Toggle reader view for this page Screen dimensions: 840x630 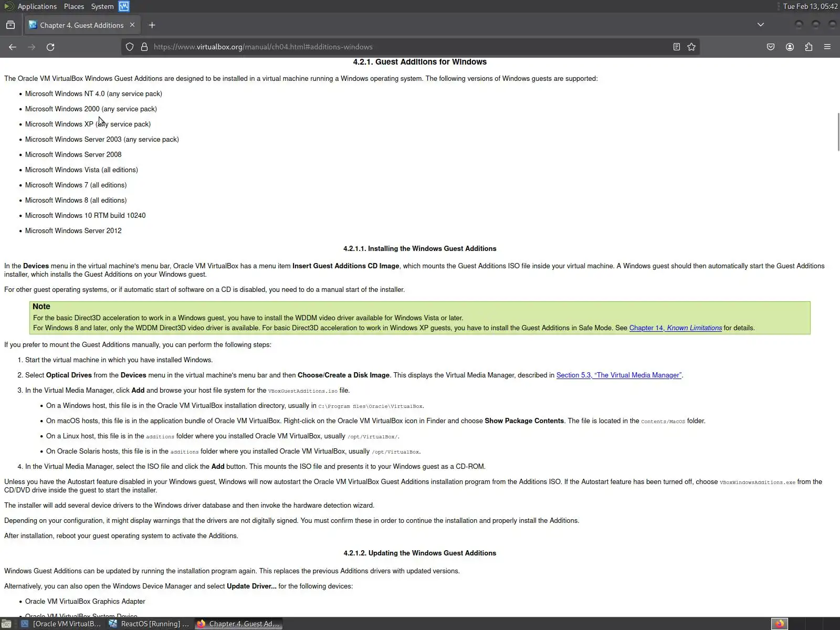pos(676,47)
